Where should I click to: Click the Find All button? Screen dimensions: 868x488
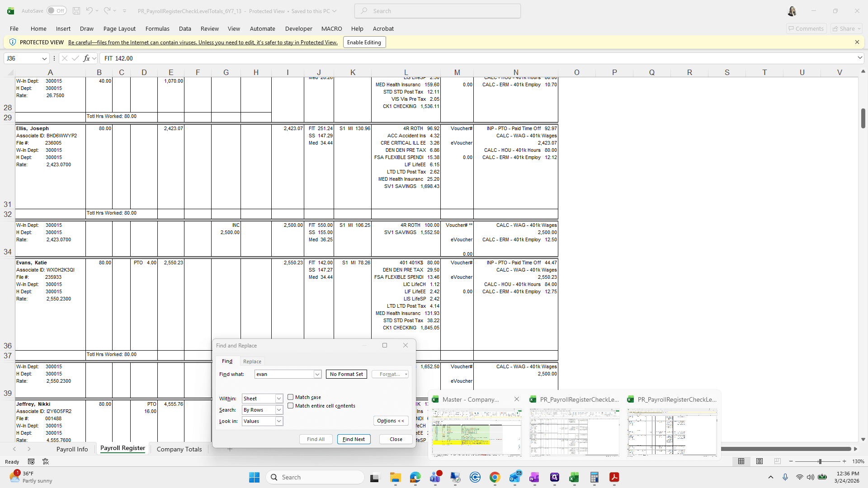coord(316,439)
